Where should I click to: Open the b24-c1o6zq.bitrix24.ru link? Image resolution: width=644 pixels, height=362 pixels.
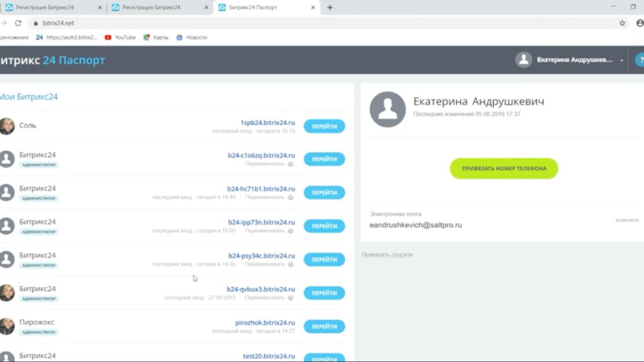[261, 155]
